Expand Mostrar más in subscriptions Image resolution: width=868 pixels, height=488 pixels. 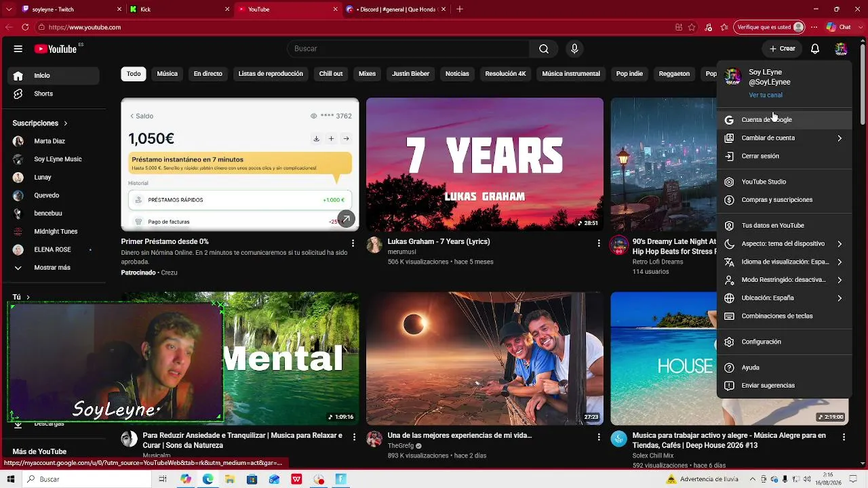(x=54, y=268)
